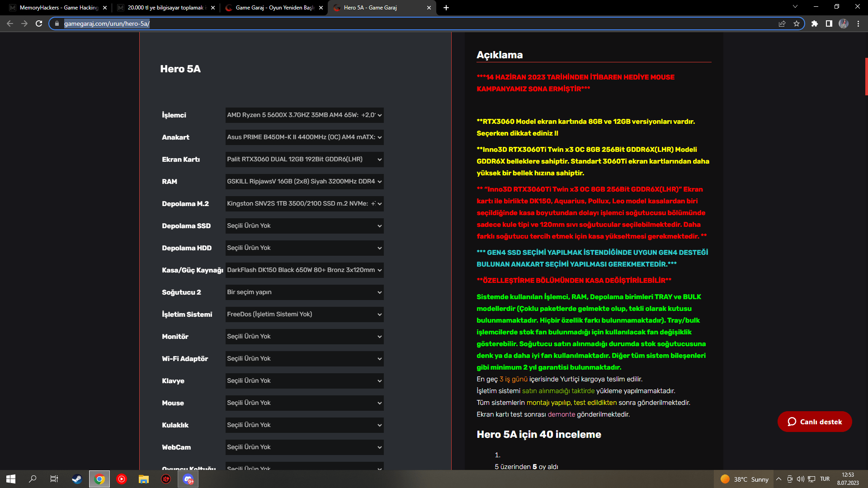
Task: Open the clock showing 12:53
Action: [848, 479]
